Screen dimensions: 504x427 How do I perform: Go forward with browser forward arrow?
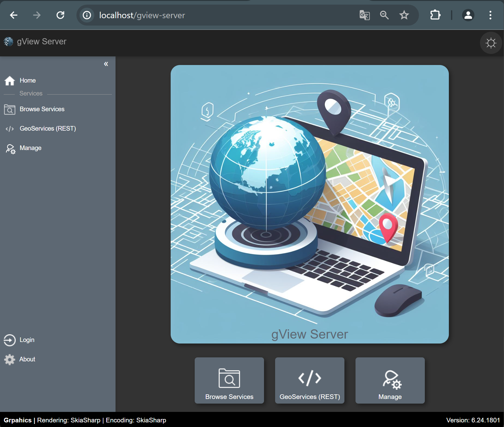click(37, 15)
